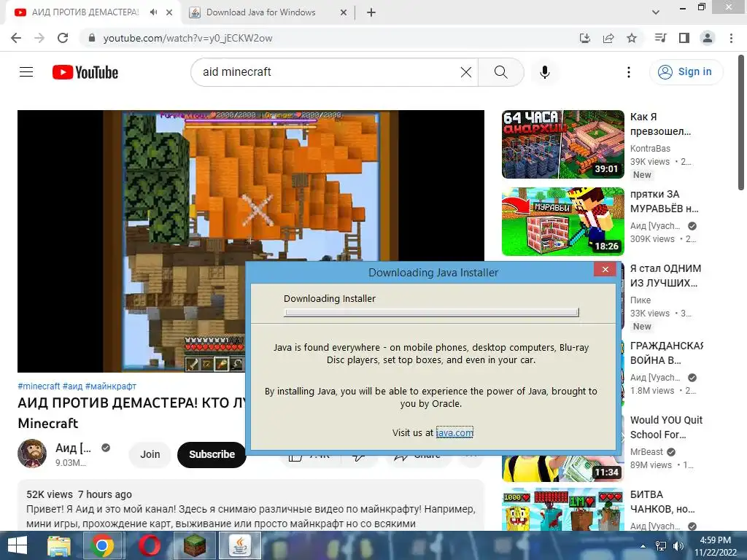
Task: Click the search magnifier button
Action: 500,72
